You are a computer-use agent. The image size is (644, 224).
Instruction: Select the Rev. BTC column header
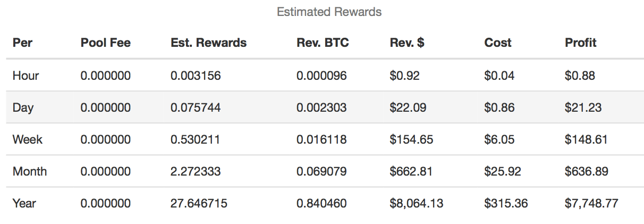click(323, 43)
